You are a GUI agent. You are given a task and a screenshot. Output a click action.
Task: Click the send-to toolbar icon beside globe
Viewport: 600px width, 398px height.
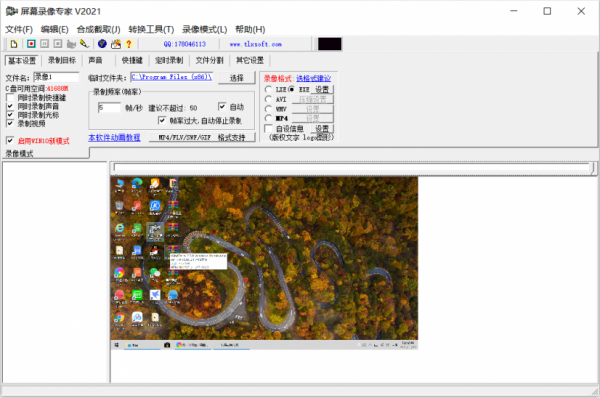point(116,44)
